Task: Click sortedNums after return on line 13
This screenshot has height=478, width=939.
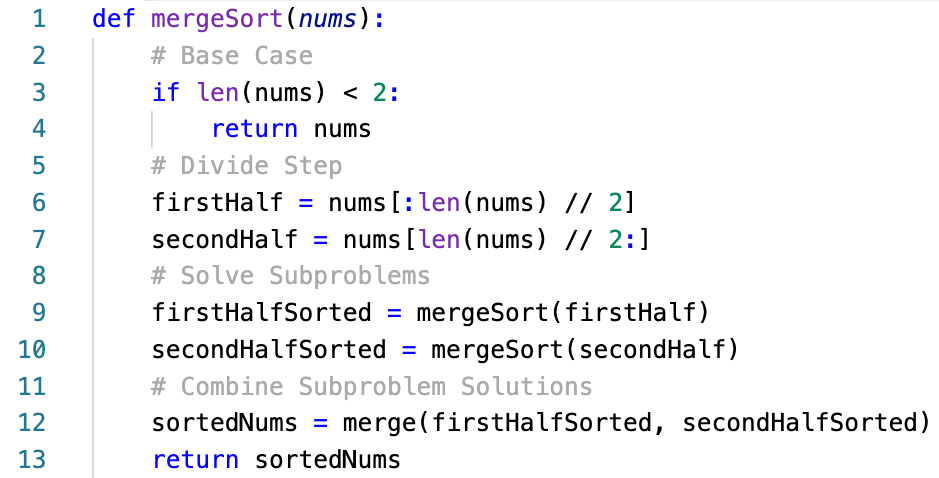Action: (328, 460)
